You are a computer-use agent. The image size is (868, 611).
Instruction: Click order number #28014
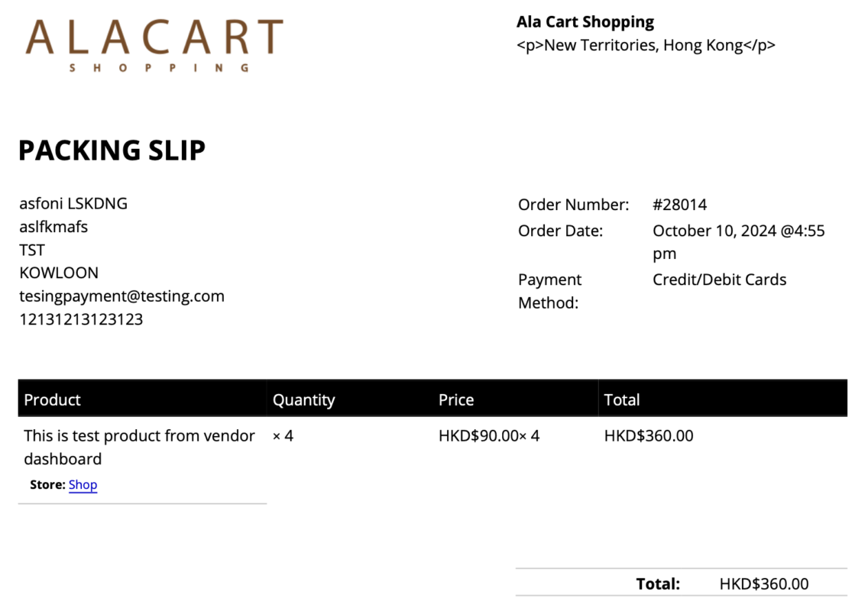680,205
